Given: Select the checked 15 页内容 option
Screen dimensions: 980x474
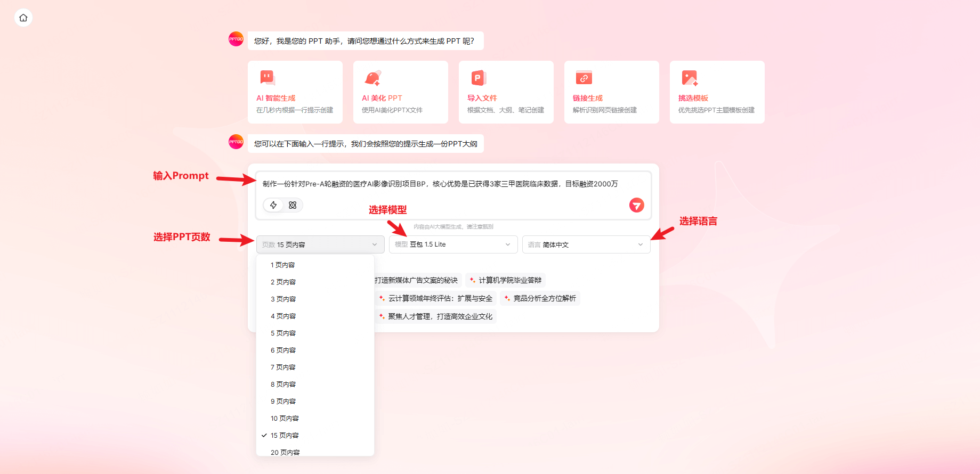Looking at the screenshot, I should coord(315,435).
